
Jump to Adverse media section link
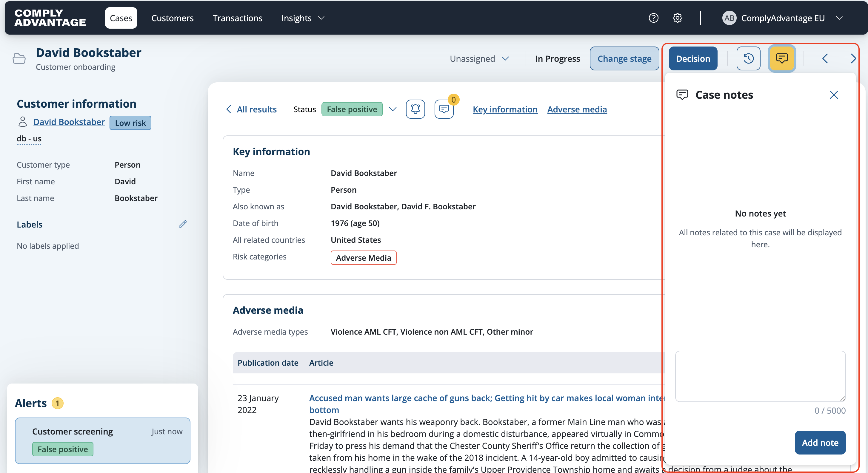pyautogui.click(x=577, y=109)
